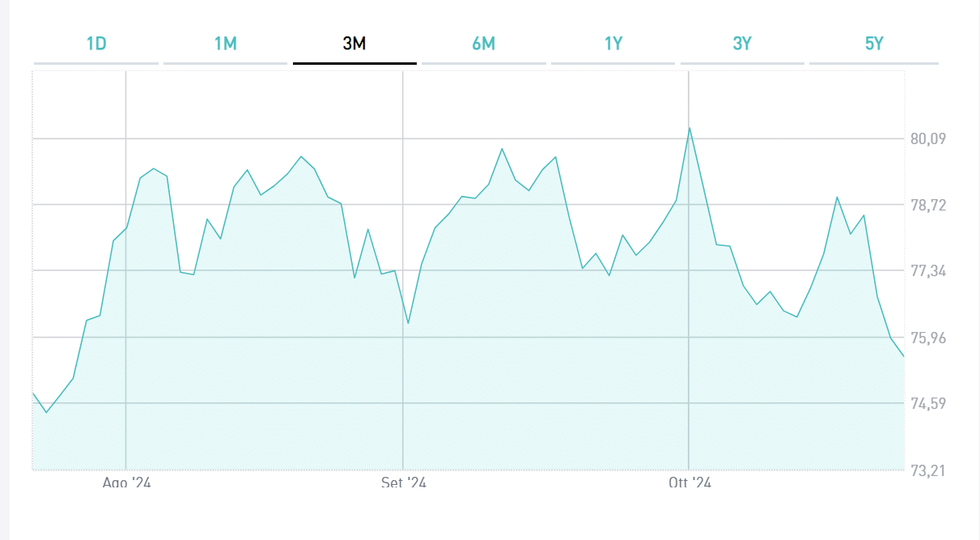Select the 1M range tab
The width and height of the screenshot is (980, 540).
point(225,44)
